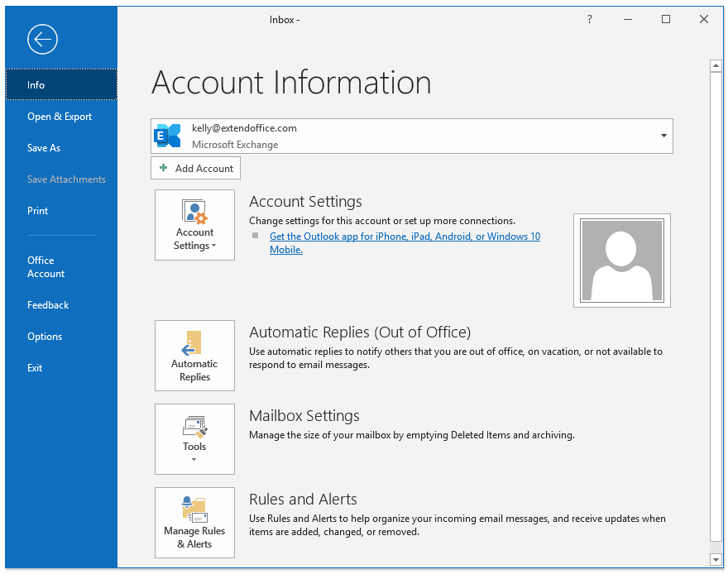Select Open & Export in sidebar
Image resolution: width=728 pixels, height=574 pixels.
click(60, 117)
